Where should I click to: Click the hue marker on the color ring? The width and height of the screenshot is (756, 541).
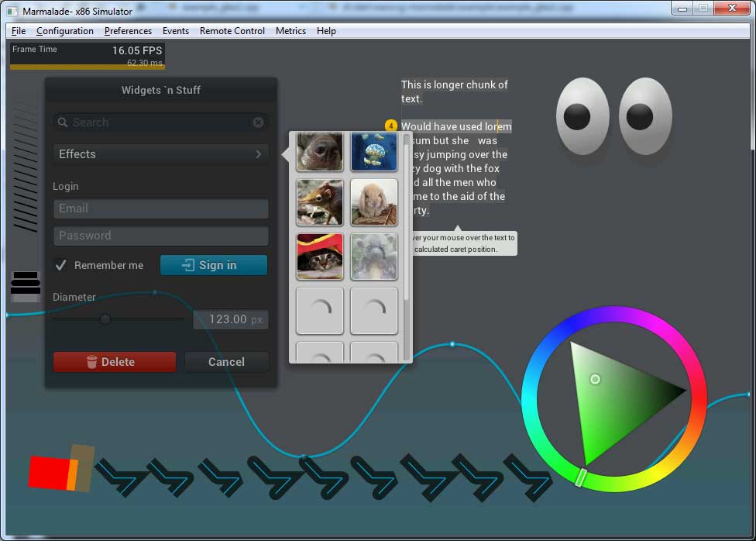point(581,477)
